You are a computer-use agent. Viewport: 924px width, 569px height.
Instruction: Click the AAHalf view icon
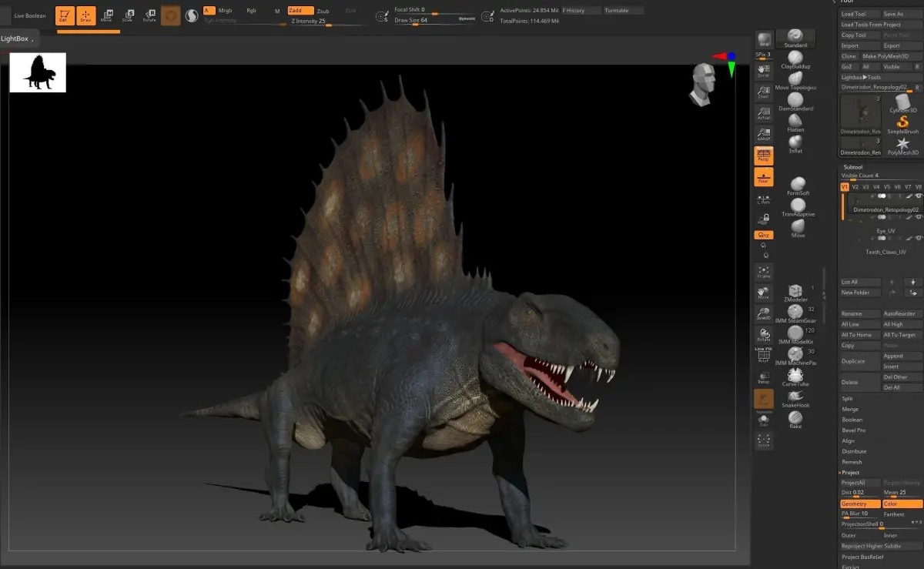[x=764, y=135]
